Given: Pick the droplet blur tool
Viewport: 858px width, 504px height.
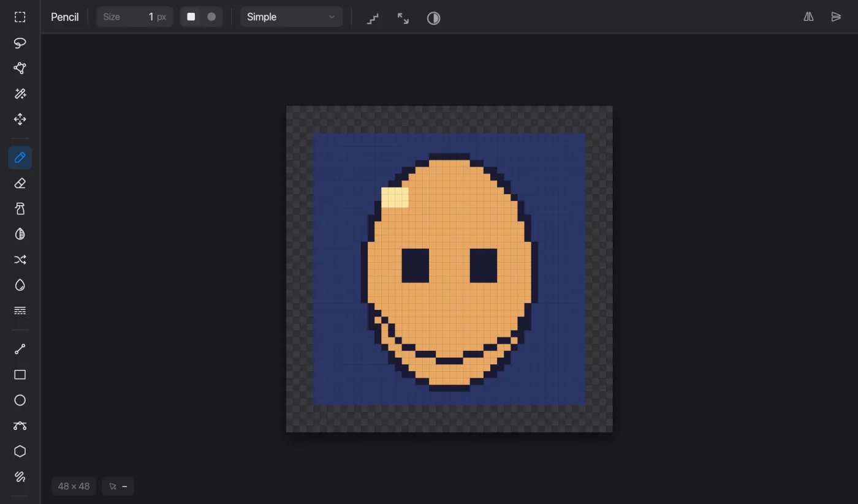Looking at the screenshot, I should pos(20,285).
